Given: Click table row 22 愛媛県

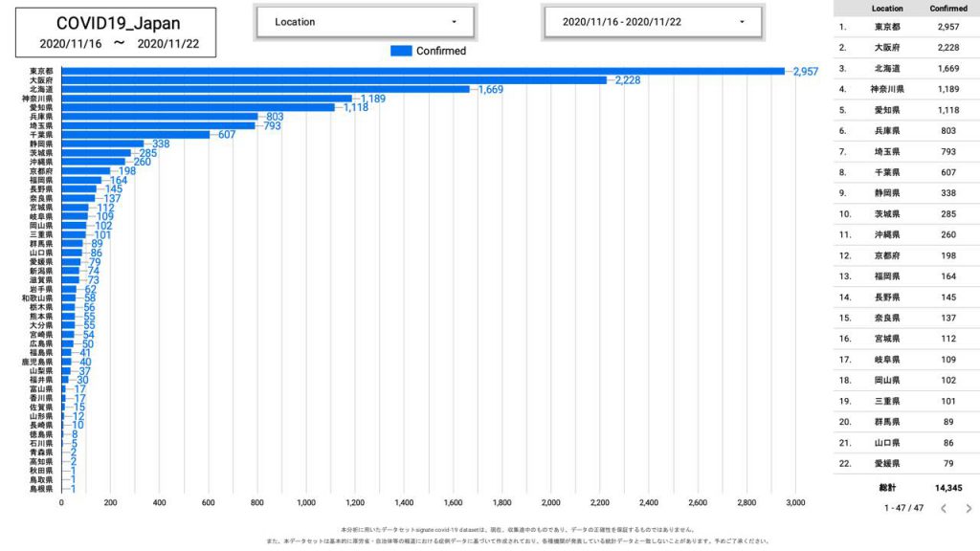Looking at the screenshot, I should click(x=904, y=463).
